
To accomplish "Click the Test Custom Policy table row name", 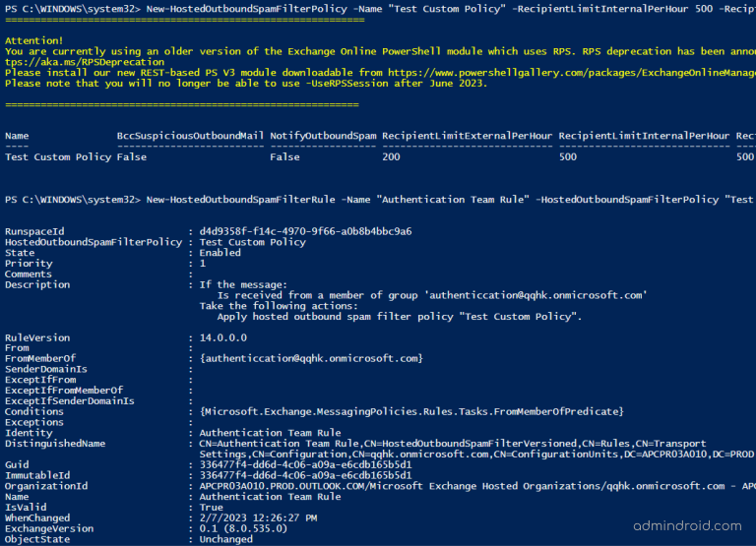I will [x=58, y=157].
